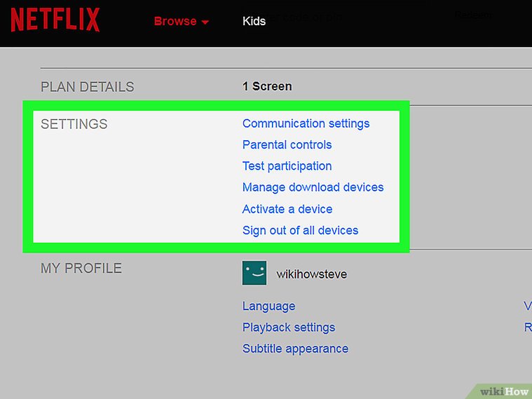Go to the Kids section
The height and width of the screenshot is (399, 532).
coord(254,21)
